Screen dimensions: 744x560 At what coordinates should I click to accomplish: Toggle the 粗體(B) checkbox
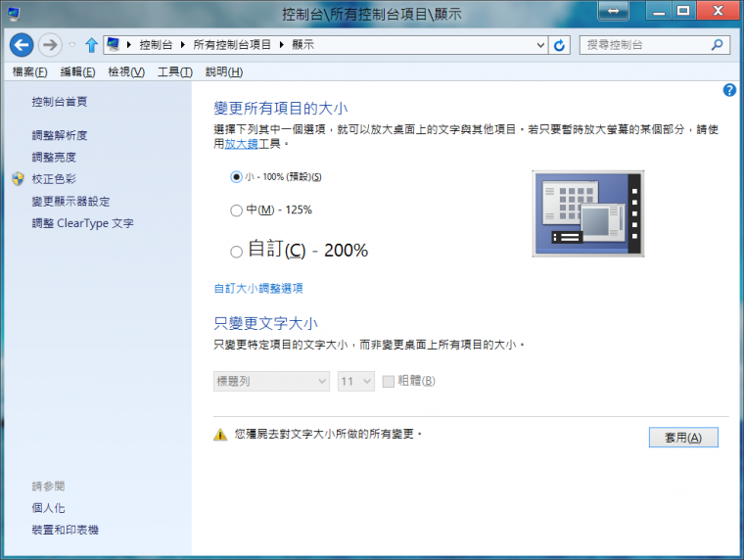point(388,381)
